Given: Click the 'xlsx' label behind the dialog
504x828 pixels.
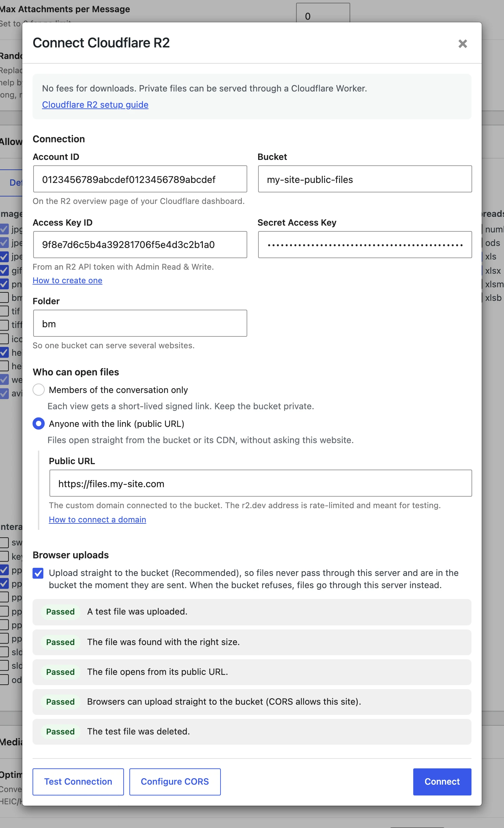Looking at the screenshot, I should tap(493, 271).
